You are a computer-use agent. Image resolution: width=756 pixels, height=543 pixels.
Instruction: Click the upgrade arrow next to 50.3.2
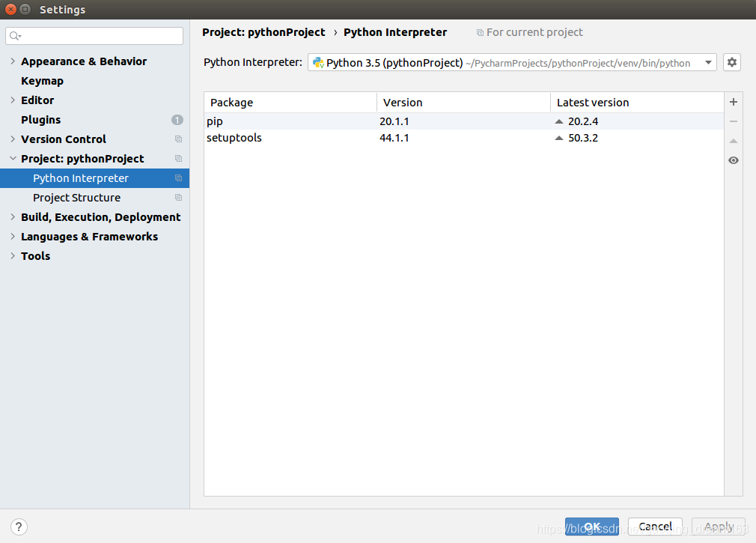(x=559, y=138)
